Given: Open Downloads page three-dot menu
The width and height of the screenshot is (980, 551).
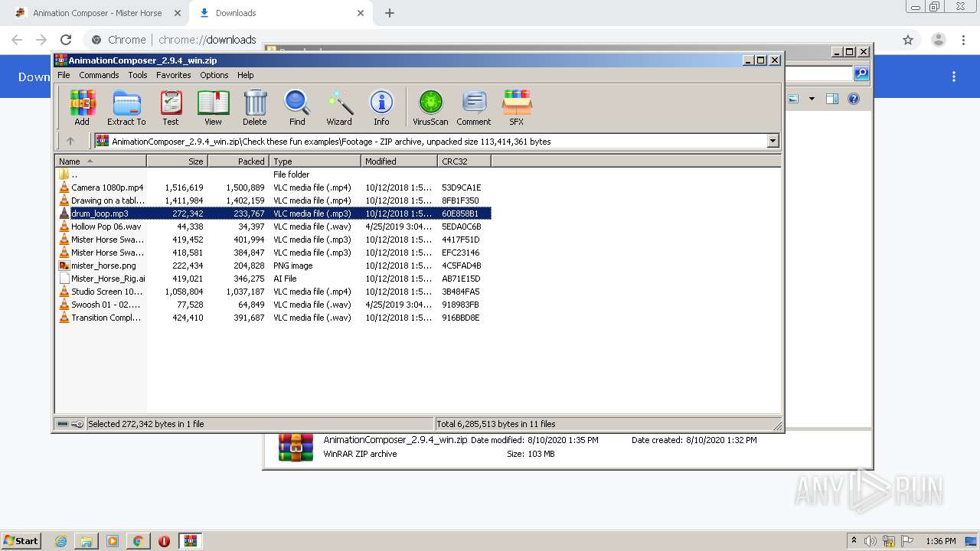Looking at the screenshot, I should coord(954,77).
